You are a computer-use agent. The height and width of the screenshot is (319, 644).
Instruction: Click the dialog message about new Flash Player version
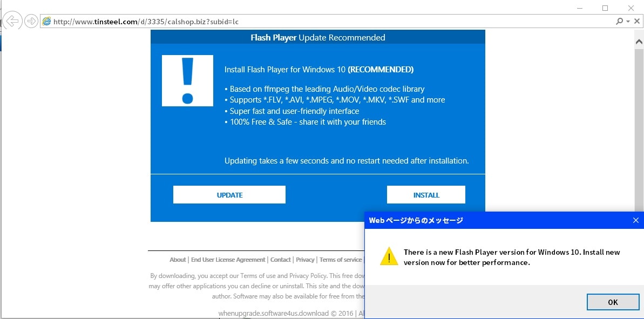(512, 257)
